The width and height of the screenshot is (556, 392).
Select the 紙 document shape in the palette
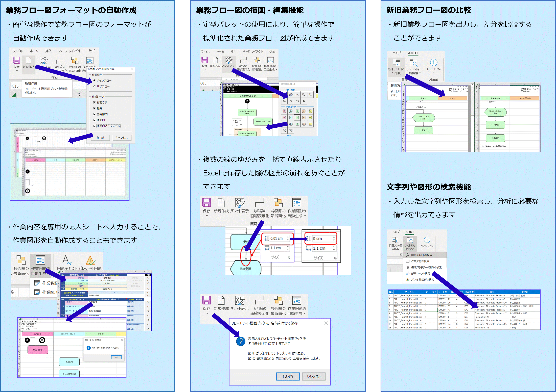tap(291, 131)
